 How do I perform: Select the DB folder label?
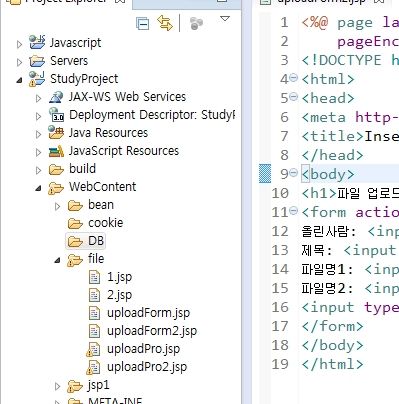click(x=96, y=241)
